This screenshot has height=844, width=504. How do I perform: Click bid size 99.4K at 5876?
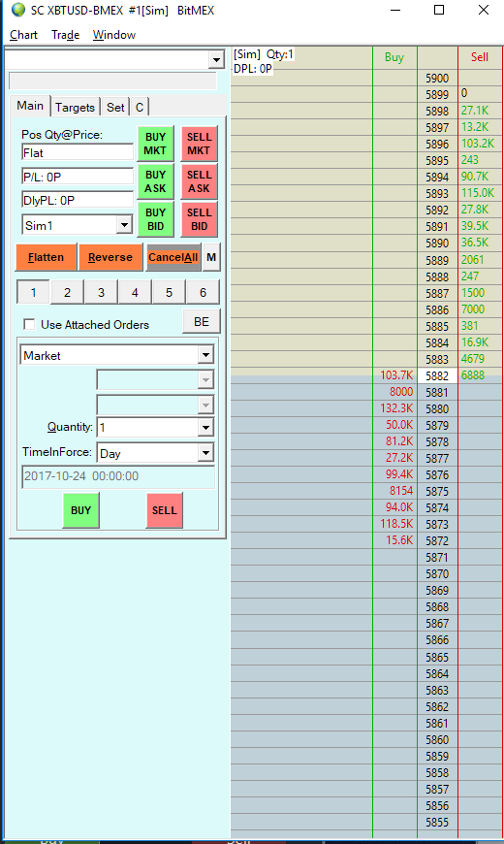coord(399,474)
